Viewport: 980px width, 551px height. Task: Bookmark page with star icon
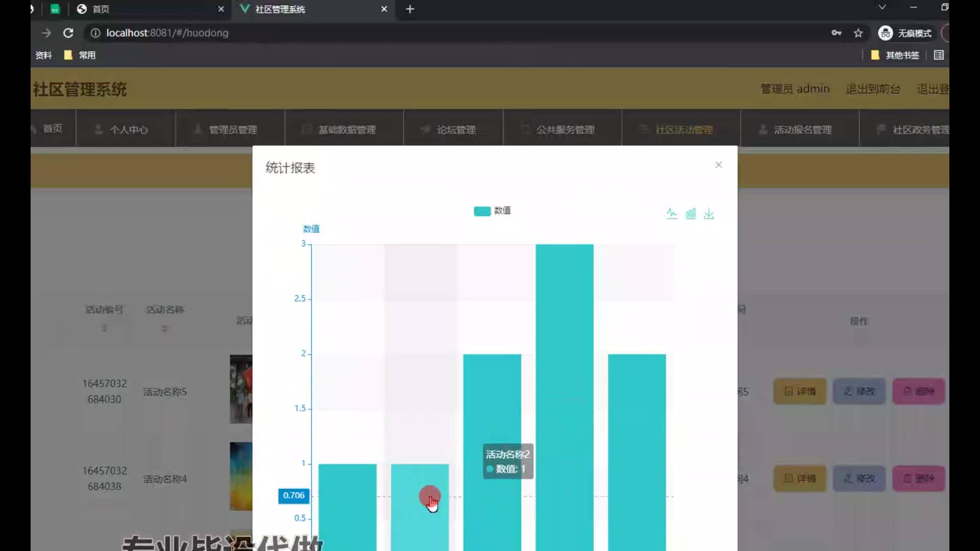point(858,33)
